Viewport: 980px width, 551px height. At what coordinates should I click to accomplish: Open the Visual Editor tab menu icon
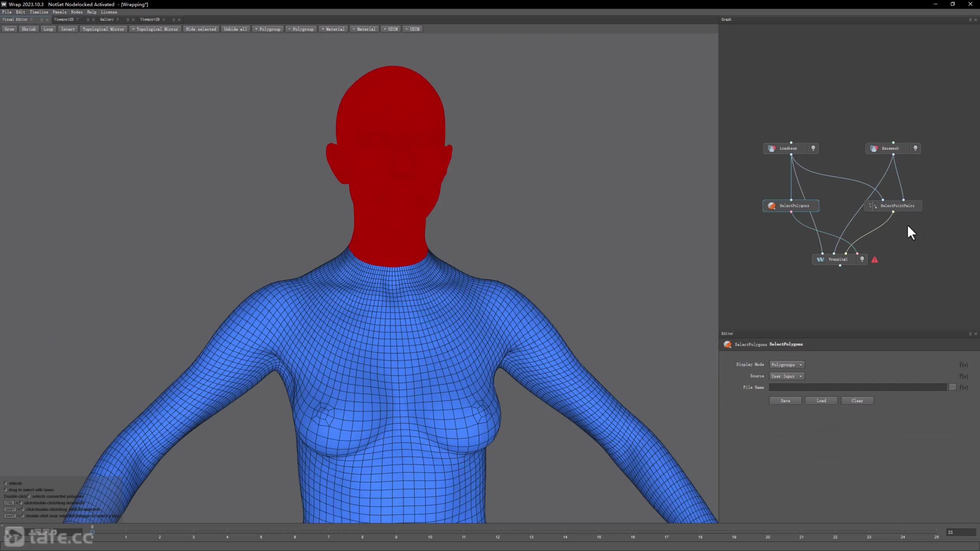click(42, 20)
